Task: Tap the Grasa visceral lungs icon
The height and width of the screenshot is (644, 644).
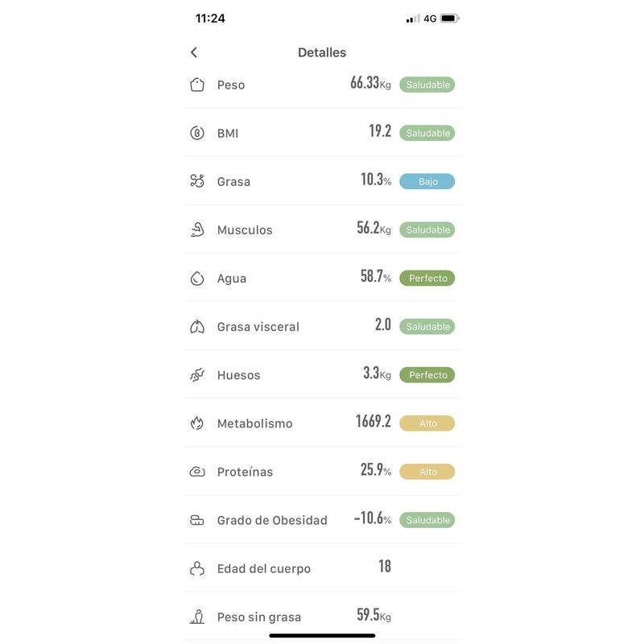Action: (197, 327)
